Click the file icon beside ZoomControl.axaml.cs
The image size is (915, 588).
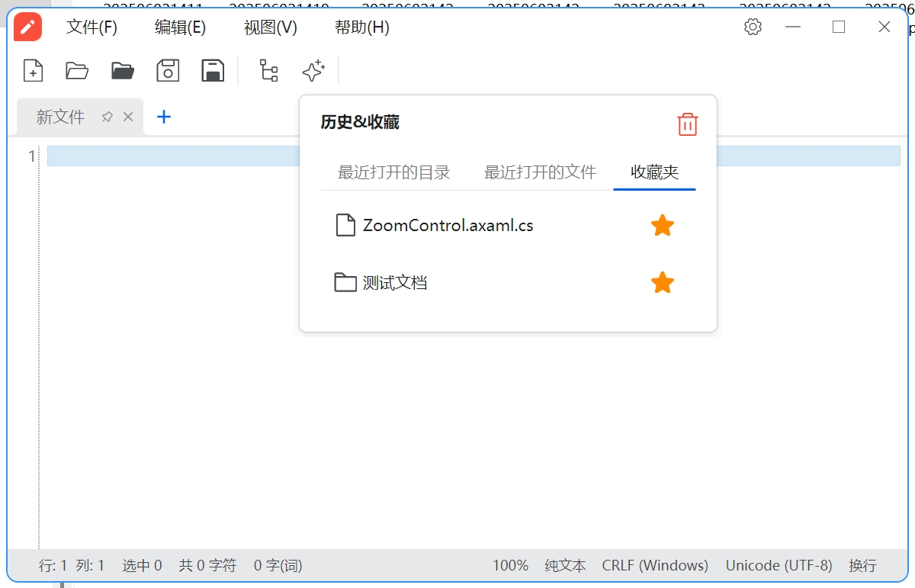tap(345, 226)
